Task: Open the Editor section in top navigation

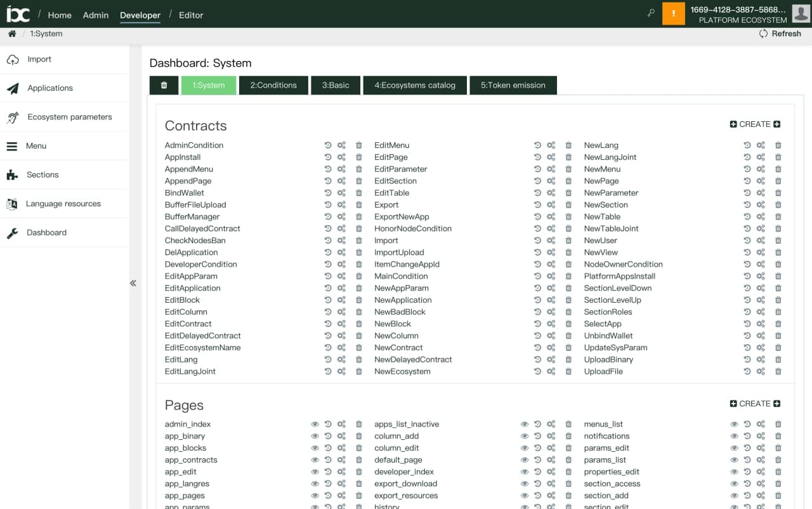Action: 191,15
